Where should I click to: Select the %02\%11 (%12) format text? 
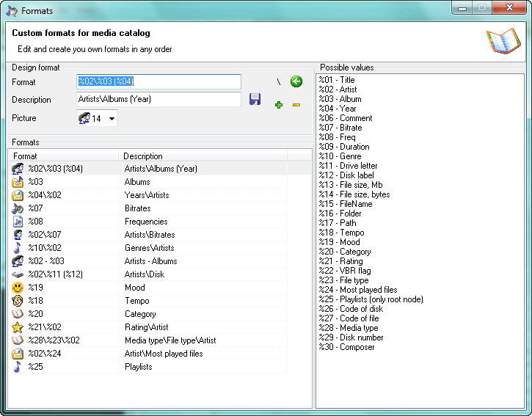click(x=55, y=274)
